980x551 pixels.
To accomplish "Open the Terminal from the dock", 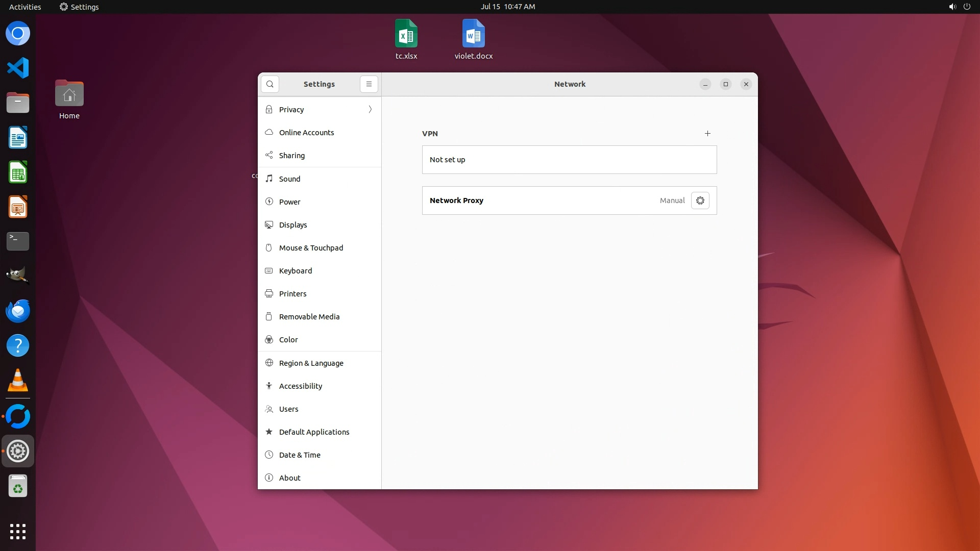I will pos(18,241).
